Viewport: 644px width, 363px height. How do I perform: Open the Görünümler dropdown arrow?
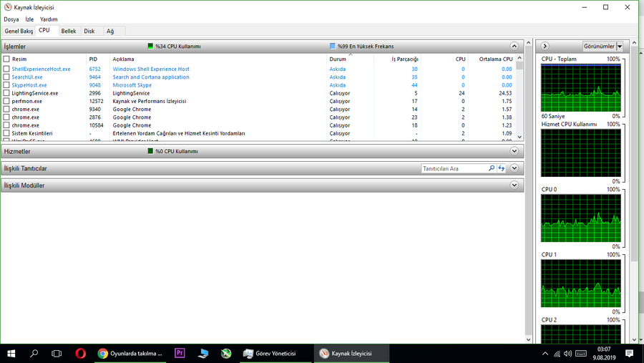click(620, 46)
